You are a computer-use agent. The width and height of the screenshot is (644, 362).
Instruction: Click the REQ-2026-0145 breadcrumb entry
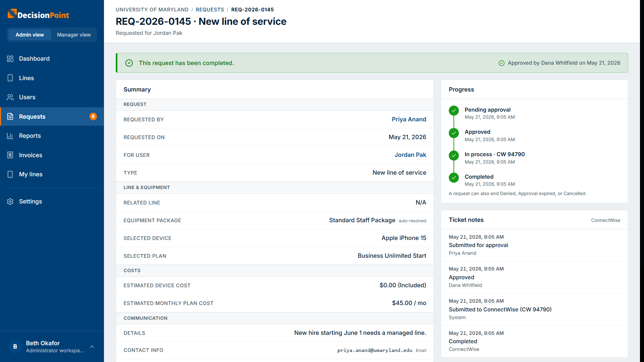(252, 10)
